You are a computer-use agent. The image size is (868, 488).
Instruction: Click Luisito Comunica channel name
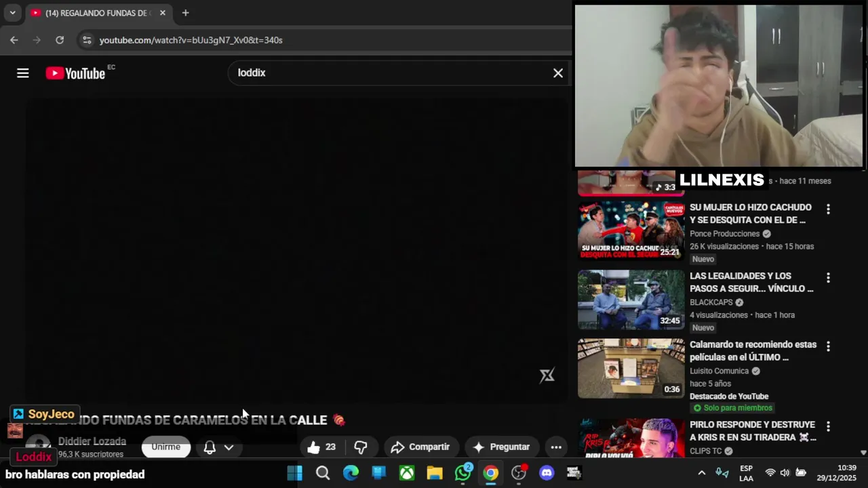pos(719,371)
